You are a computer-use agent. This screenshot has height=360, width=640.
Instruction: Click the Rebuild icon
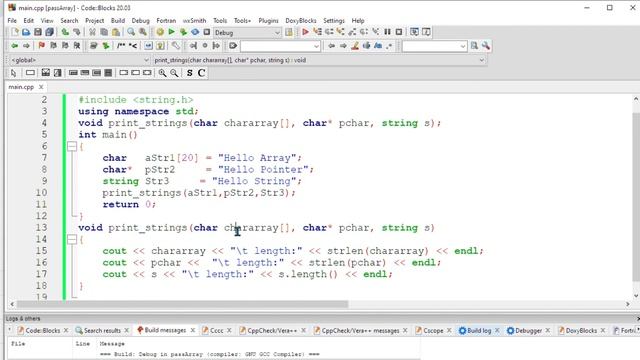point(195,32)
